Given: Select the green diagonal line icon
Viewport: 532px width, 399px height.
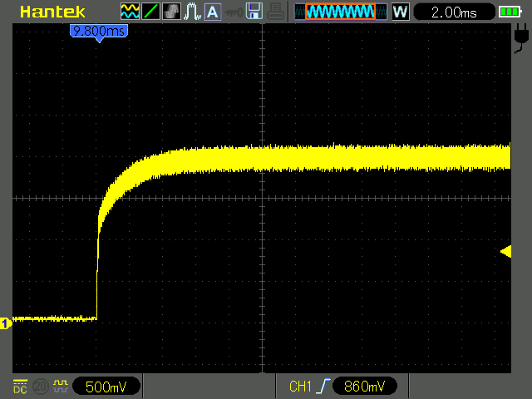Looking at the screenshot, I should click(x=150, y=12).
